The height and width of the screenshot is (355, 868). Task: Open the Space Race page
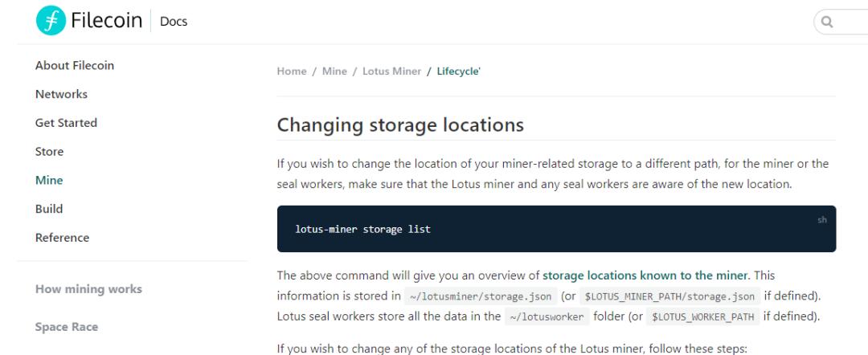coord(67,328)
